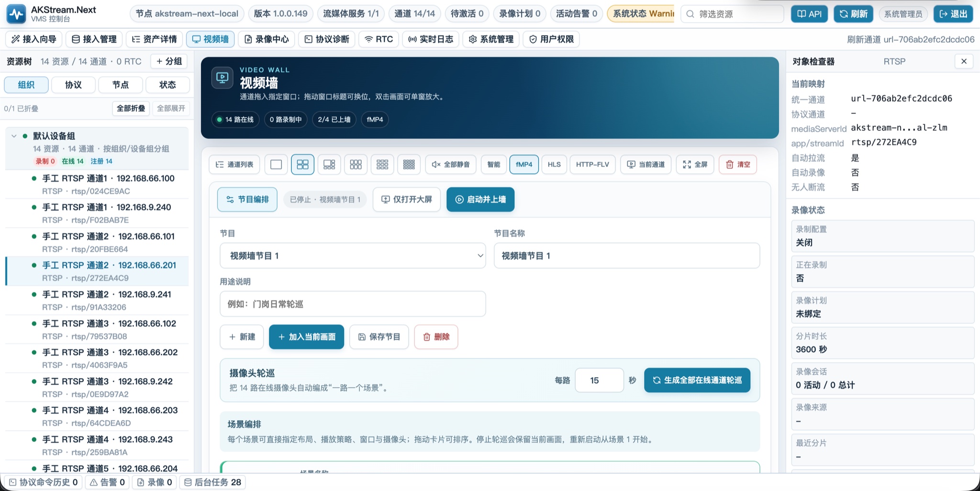980x491 pixels.
Task: Click the 当前通道 toolbar button
Action: point(646,165)
